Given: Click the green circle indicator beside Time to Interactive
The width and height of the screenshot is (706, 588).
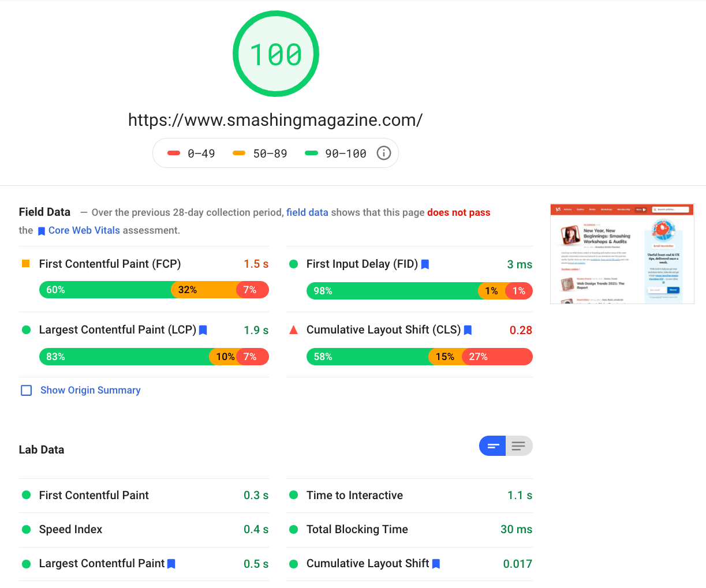Looking at the screenshot, I should click(x=293, y=495).
